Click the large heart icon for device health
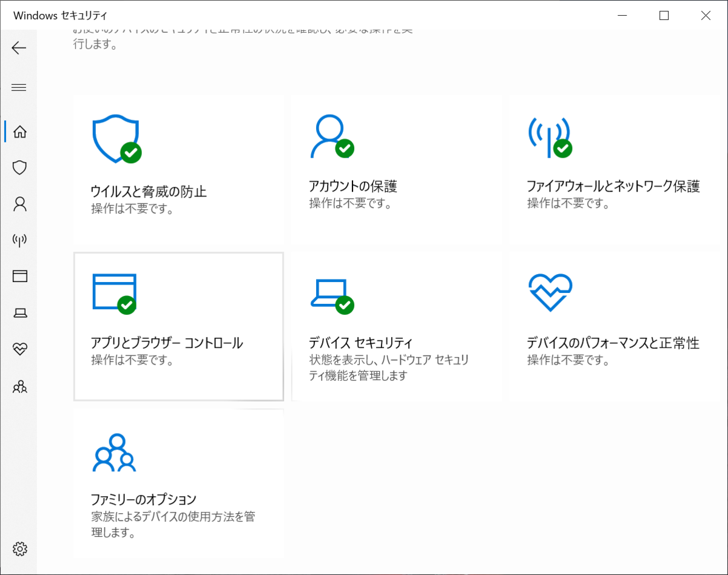Screen dimensions: 728x575 (x=550, y=292)
